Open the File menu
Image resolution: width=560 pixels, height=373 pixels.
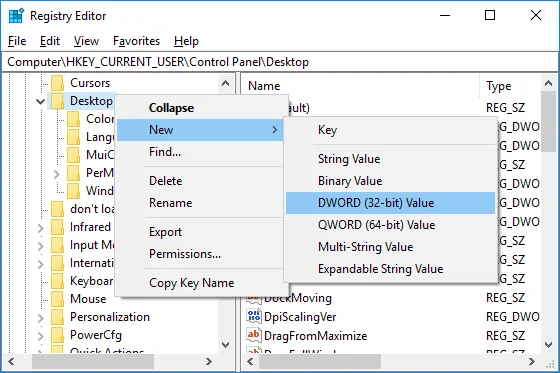pyautogui.click(x=17, y=41)
